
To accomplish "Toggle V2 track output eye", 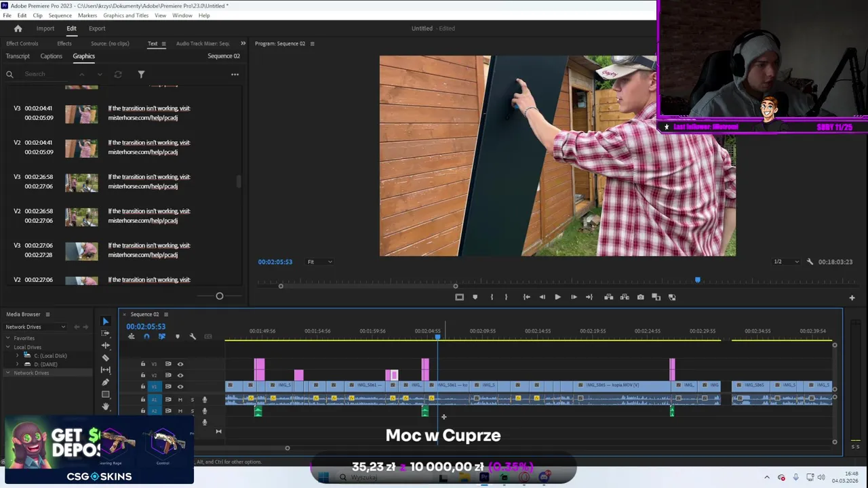I will click(x=180, y=375).
